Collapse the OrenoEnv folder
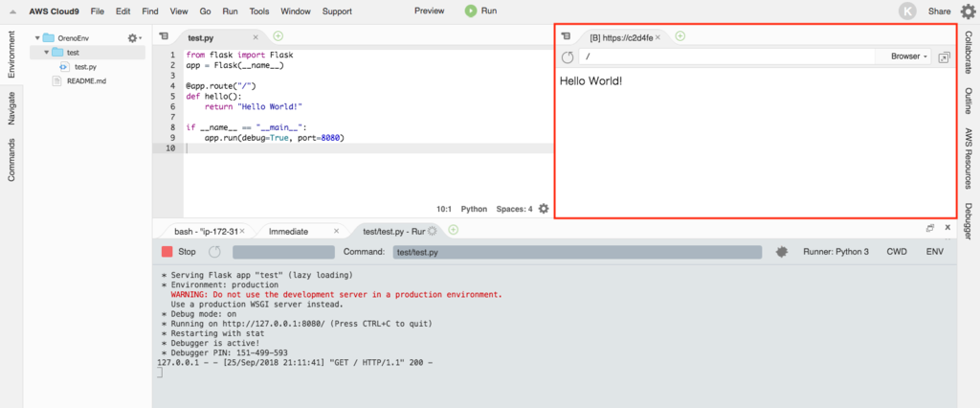Image resolution: width=980 pixels, height=408 pixels. 37,38
